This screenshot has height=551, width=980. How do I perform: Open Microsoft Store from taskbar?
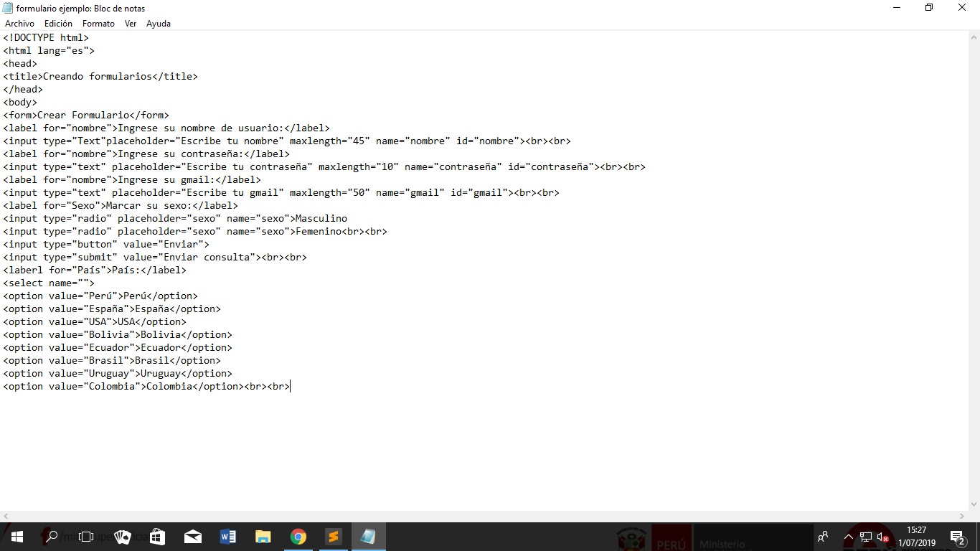click(157, 537)
